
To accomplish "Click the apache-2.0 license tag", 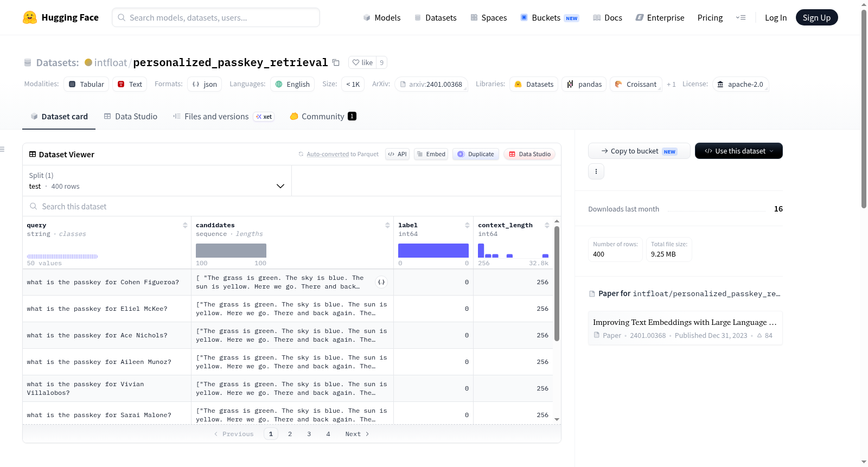I will (x=740, y=84).
